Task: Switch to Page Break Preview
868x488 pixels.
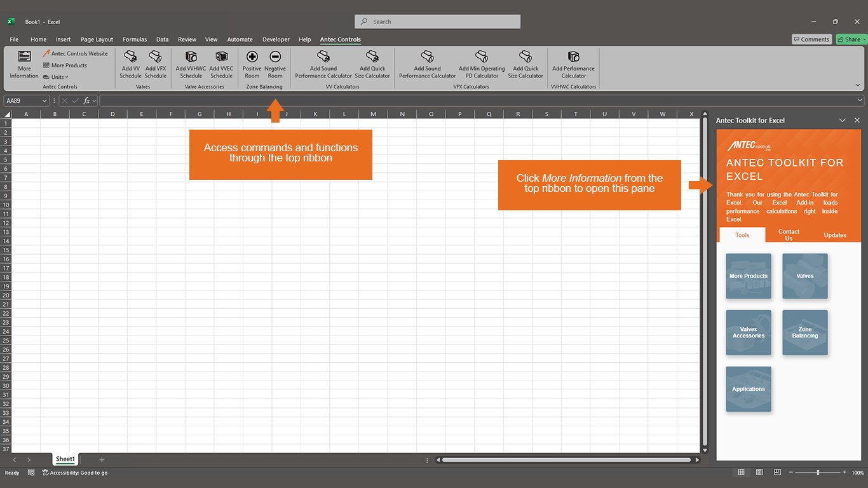Action: [x=778, y=473]
